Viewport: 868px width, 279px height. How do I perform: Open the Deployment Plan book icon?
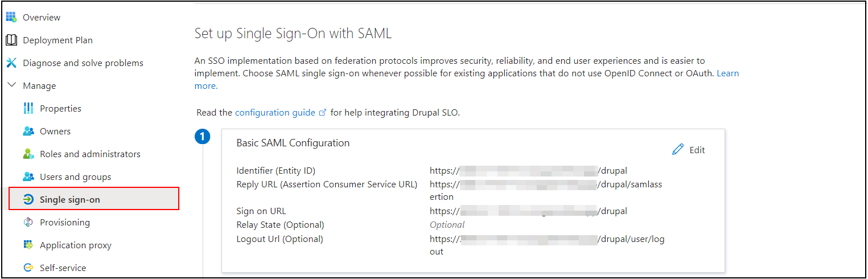coord(11,40)
